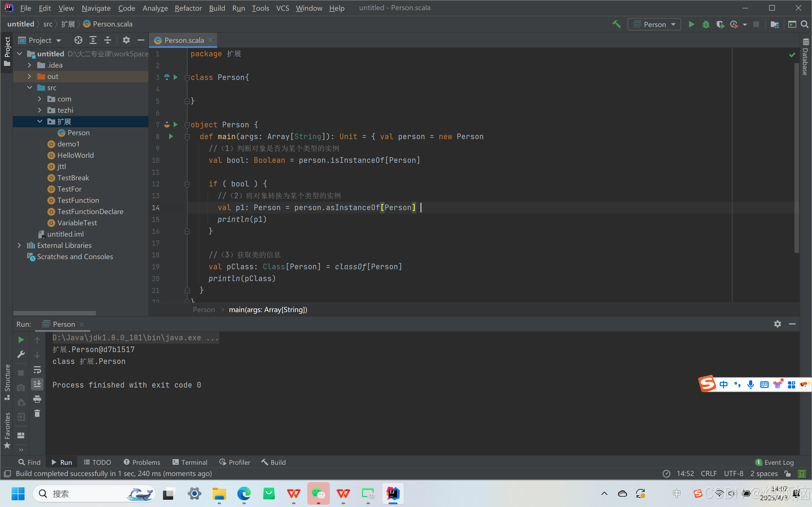Click the green Run button in toolbar
The width and height of the screenshot is (812, 507).
coord(691,24)
